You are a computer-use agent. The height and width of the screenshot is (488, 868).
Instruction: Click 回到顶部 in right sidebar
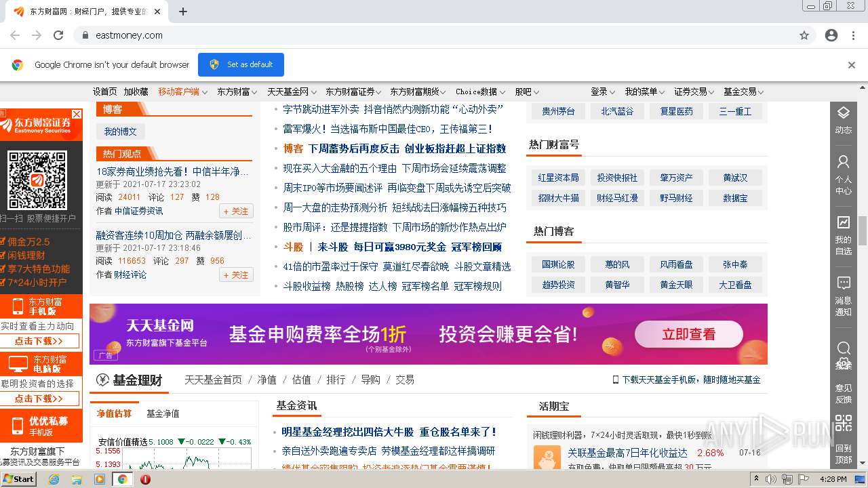[843, 453]
